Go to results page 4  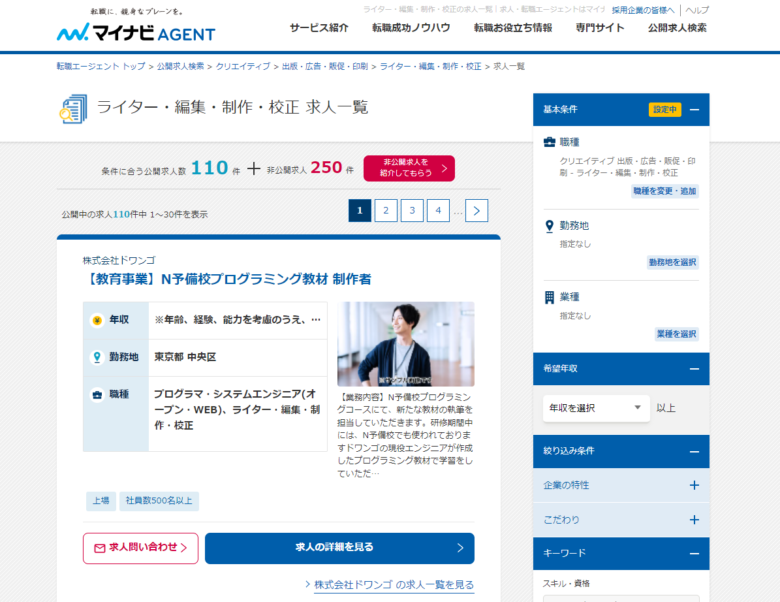(x=438, y=210)
